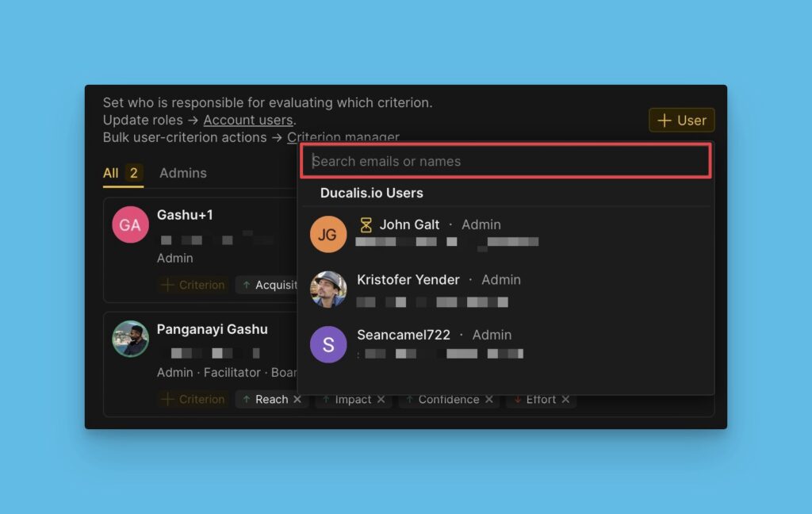Remove the Impact criterion using its X icon

pos(381,400)
